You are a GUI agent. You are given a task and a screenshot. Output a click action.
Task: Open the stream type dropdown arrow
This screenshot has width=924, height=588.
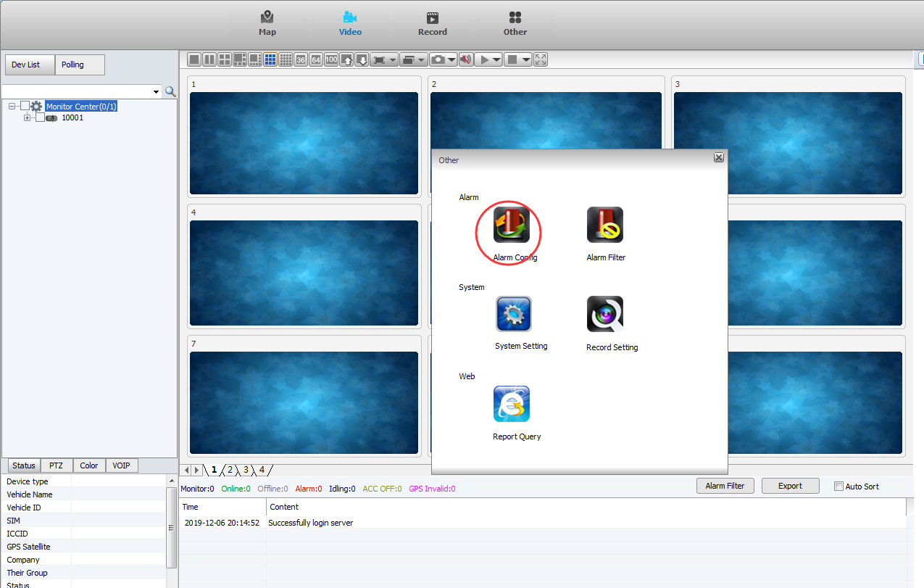(x=422, y=59)
